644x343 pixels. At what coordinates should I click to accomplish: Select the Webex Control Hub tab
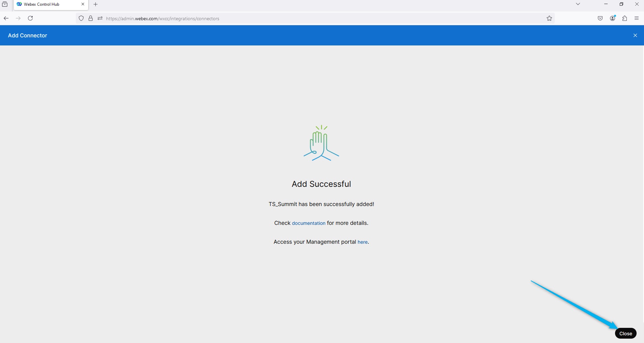51,4
